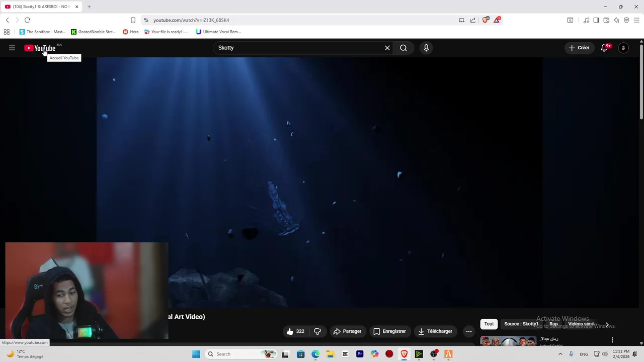The width and height of the screenshot is (644, 362).
Task: Download the video via Télécharger
Action: 435,331
